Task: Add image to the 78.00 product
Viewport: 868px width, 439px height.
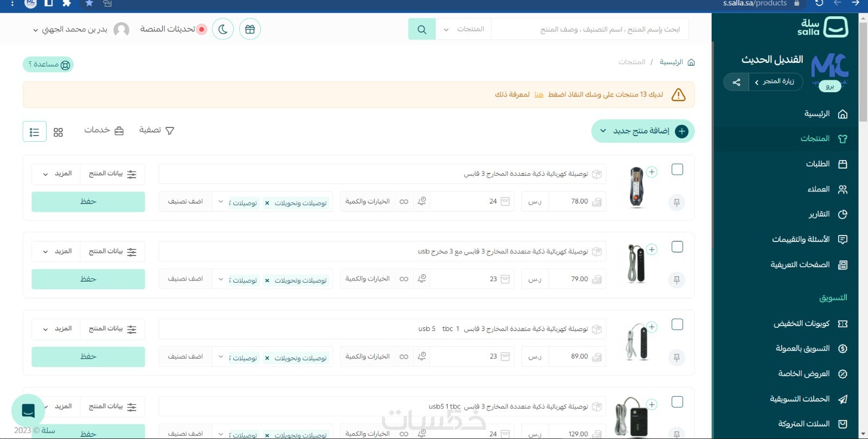Action: 652,172
